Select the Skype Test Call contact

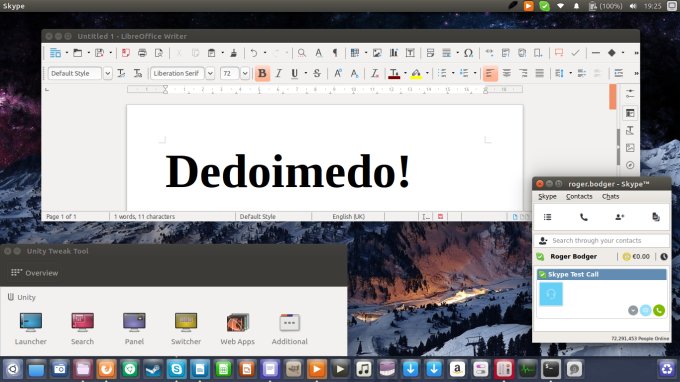click(x=602, y=274)
